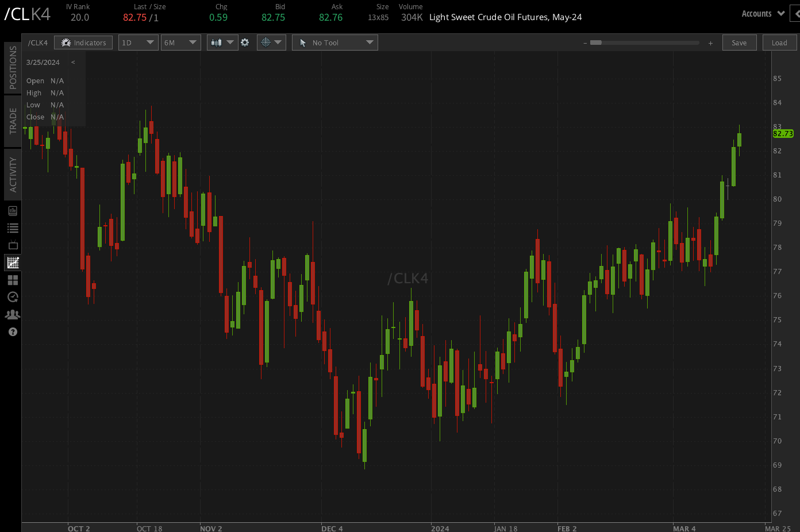Click the FEB 2 date axis label
This screenshot has height=532, width=800.
tap(567, 528)
